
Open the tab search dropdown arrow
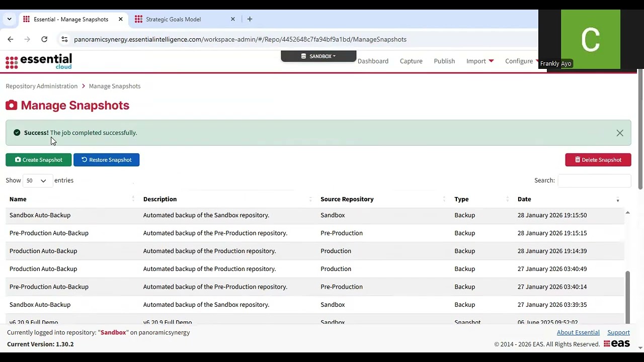pyautogui.click(x=9, y=19)
